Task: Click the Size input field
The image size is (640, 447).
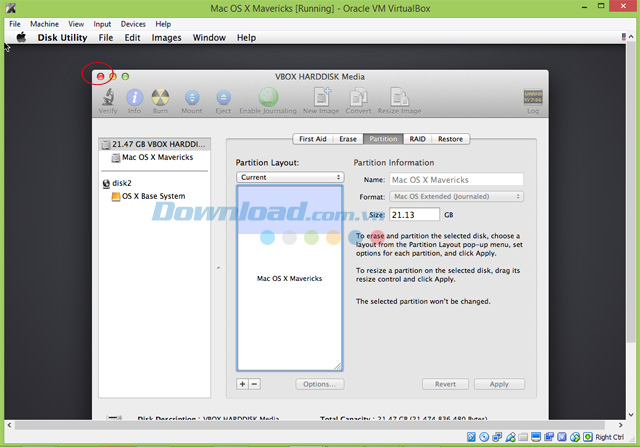Action: [x=414, y=214]
